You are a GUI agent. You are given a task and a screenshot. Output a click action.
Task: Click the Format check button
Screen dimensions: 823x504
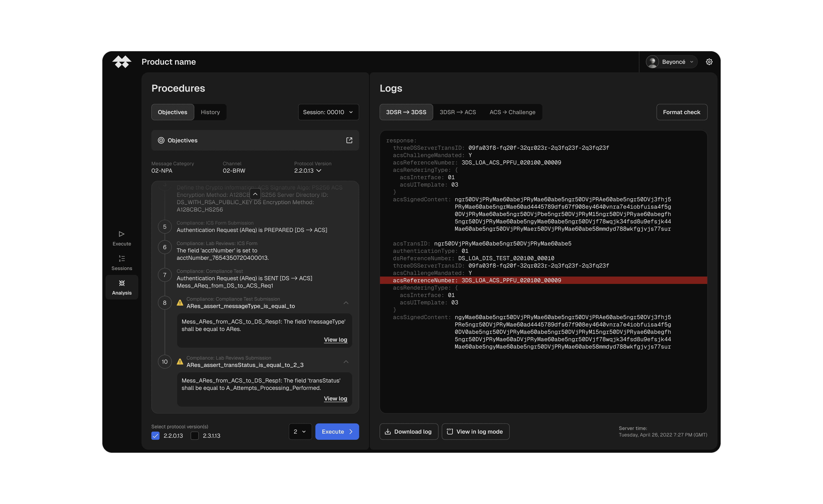pyautogui.click(x=681, y=112)
